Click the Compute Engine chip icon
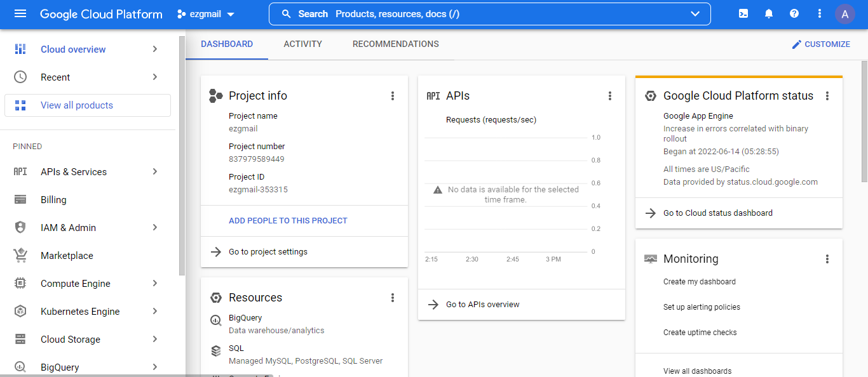This screenshot has width=868, height=377. click(x=20, y=283)
